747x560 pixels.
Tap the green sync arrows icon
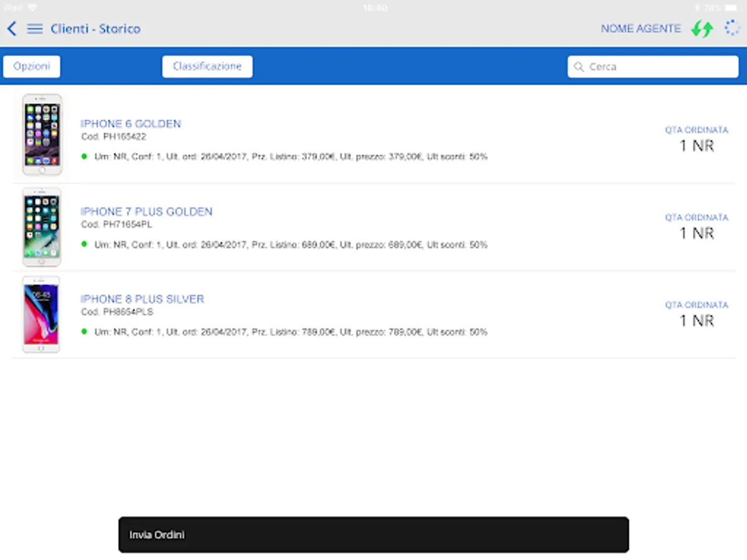click(x=702, y=29)
